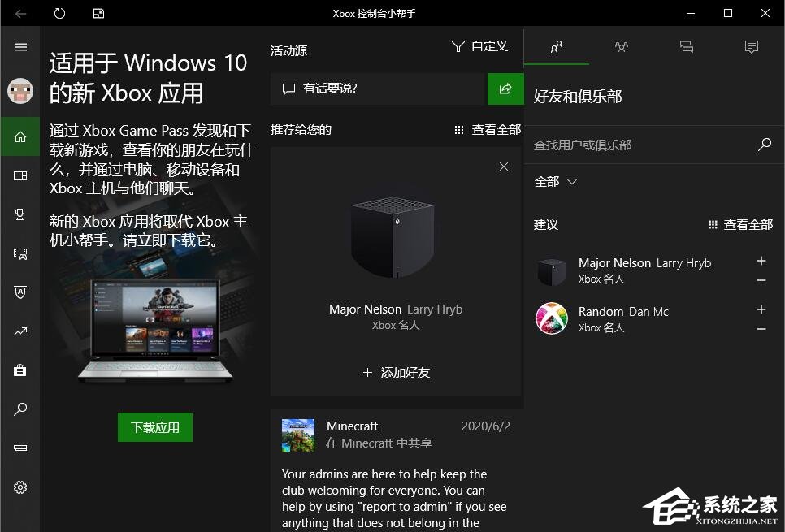The width and height of the screenshot is (785, 532).
Task: Click the laptop promotional image
Action: pyautogui.click(x=155, y=331)
